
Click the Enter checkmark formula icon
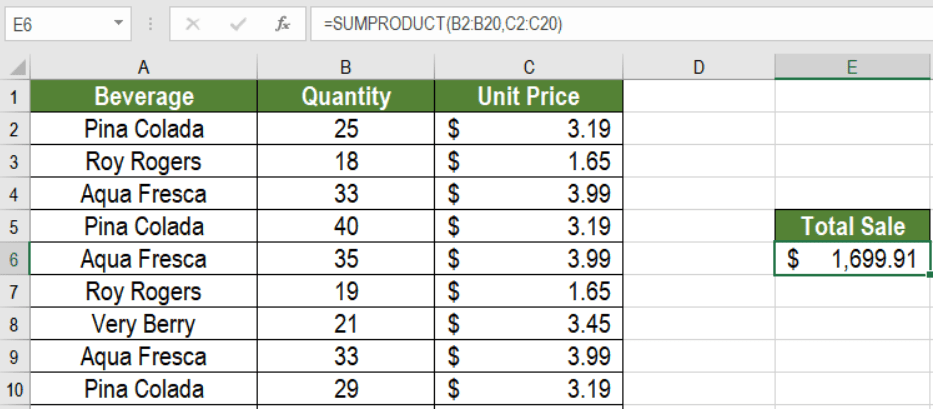(x=238, y=24)
